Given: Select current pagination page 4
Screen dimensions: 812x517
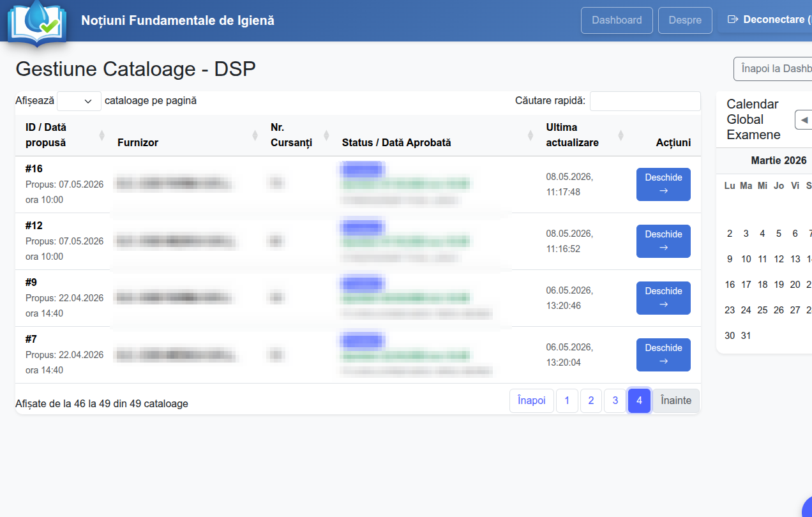Looking at the screenshot, I should point(639,401).
